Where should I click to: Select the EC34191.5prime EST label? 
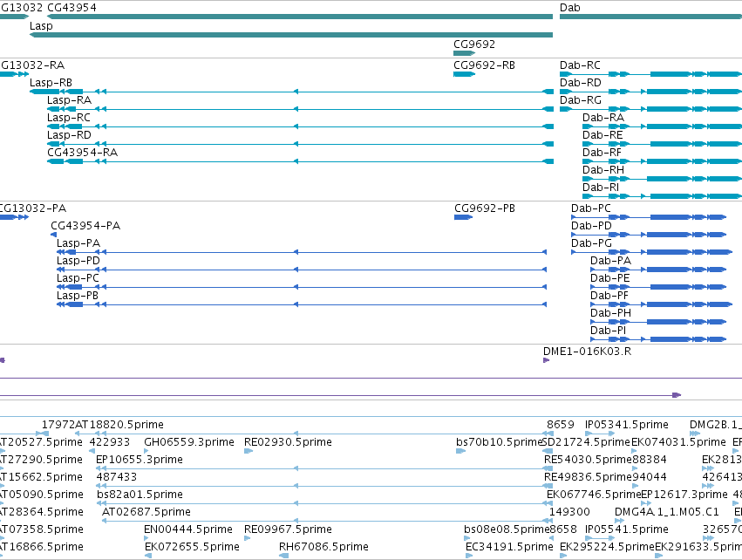(510, 547)
